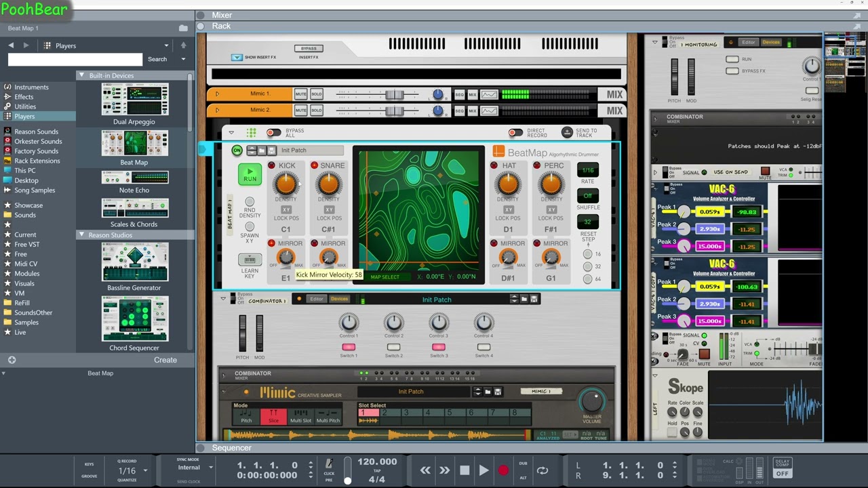Toggle the PERC enable LED button
Screen dimensions: 868x488
(536, 165)
